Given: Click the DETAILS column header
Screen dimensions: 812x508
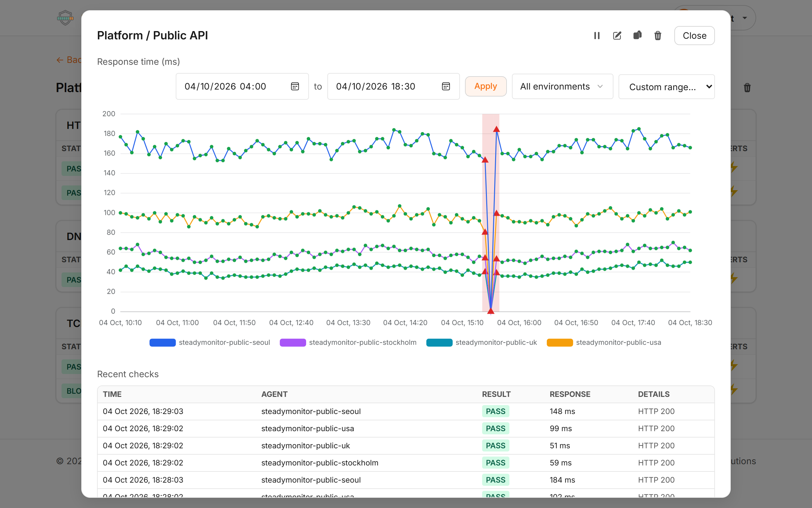Looking at the screenshot, I should click(654, 394).
